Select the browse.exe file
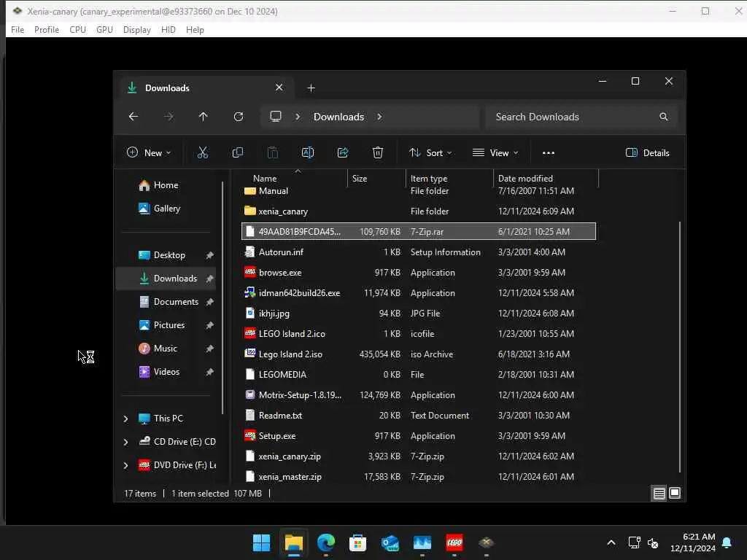 418,273
